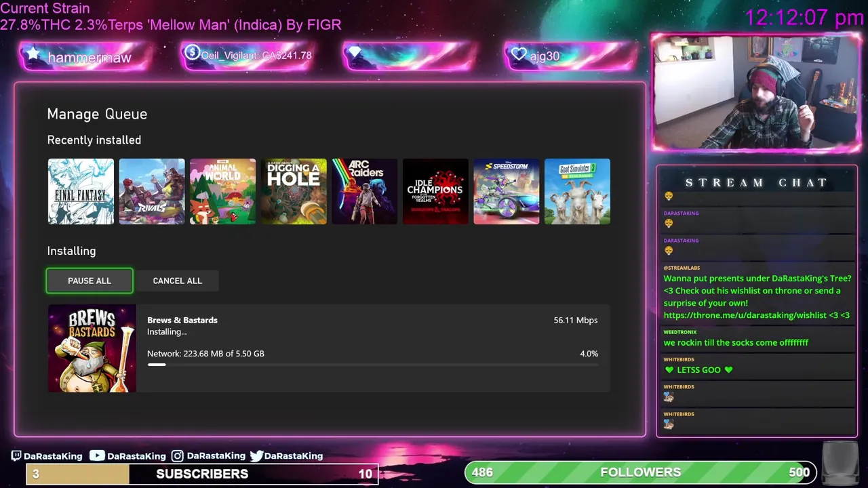Click Network: 223.68 MB of 5.50 GB

pos(205,353)
